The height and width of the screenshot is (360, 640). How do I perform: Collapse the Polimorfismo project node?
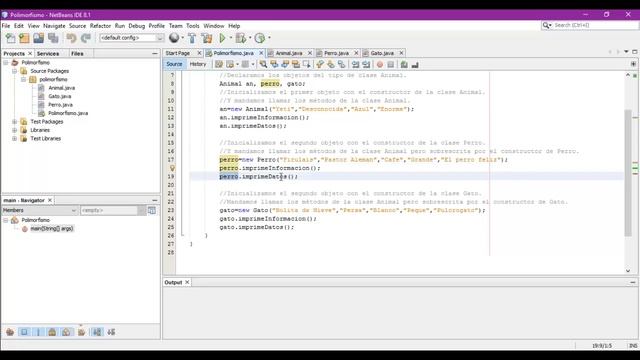tap(6, 62)
